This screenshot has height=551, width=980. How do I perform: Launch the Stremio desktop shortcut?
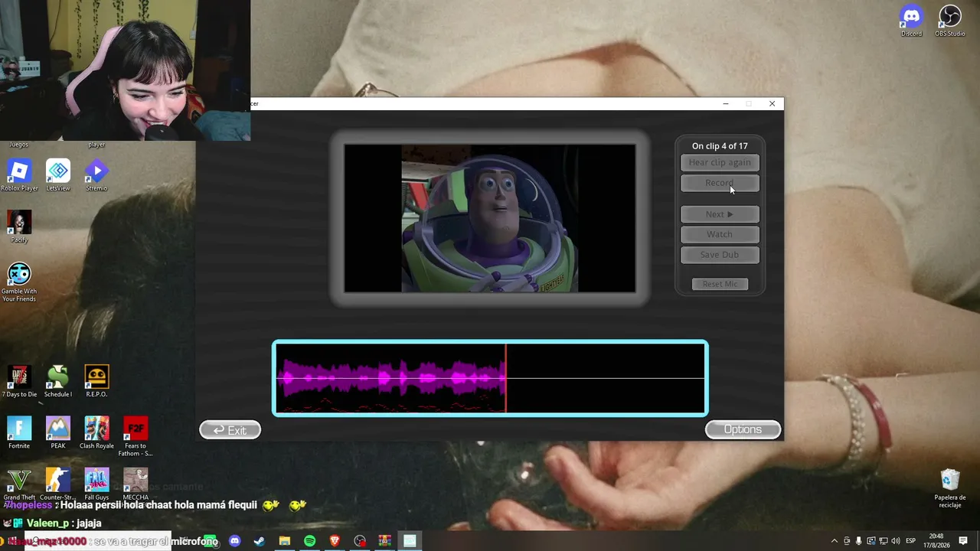(x=96, y=175)
